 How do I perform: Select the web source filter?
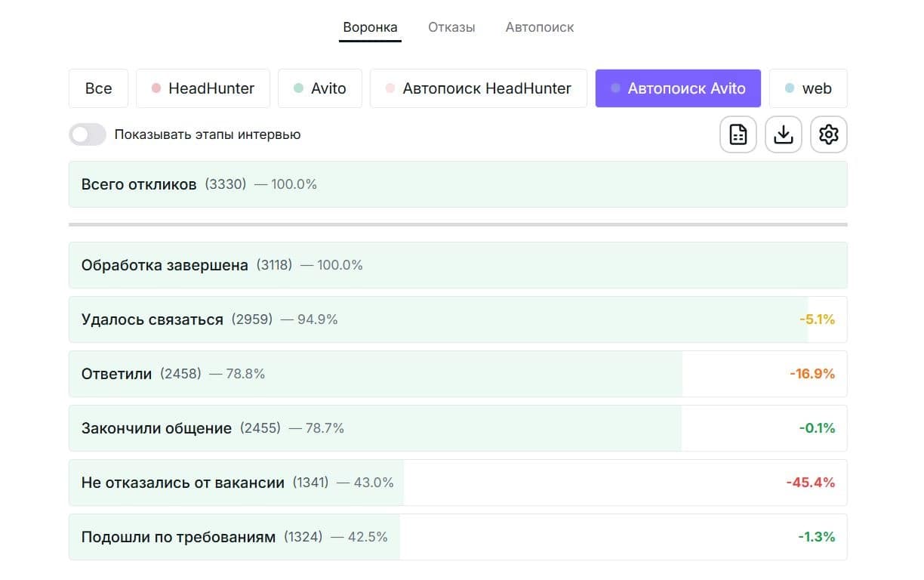[808, 88]
